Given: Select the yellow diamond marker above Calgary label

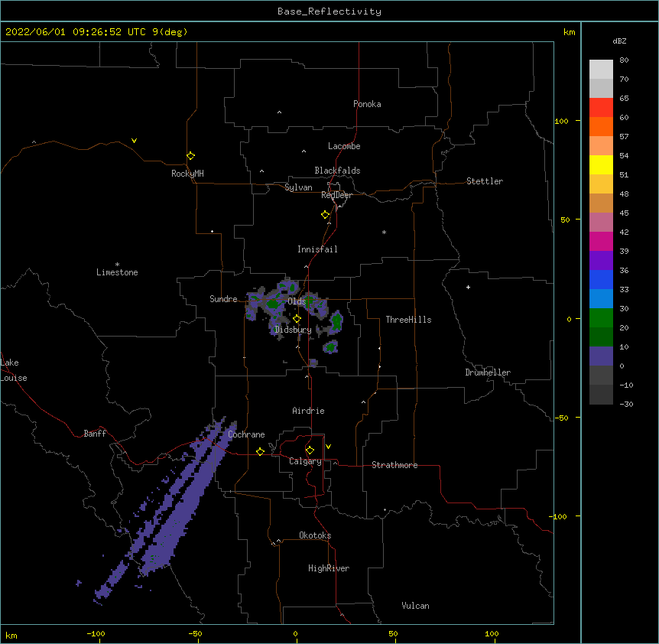Looking at the screenshot, I should [x=310, y=450].
